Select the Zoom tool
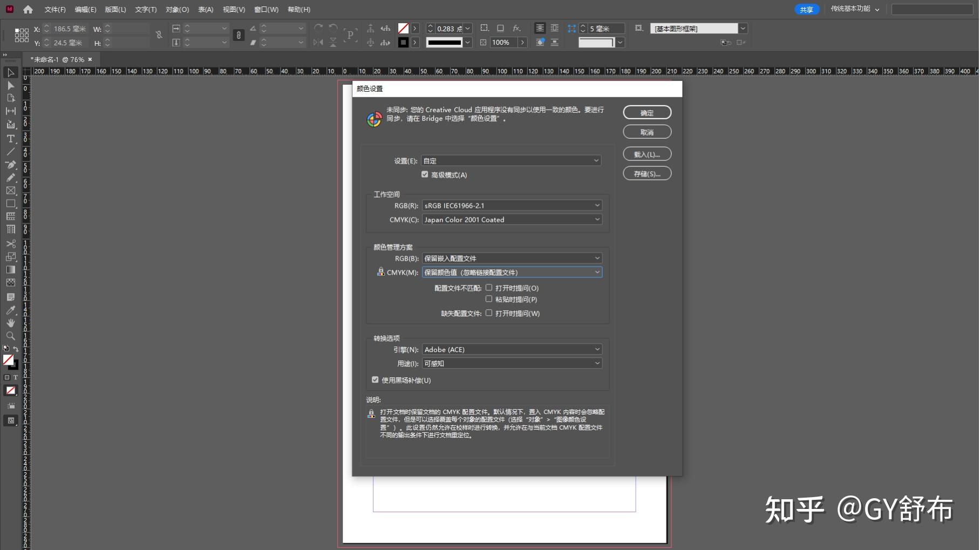Image resolution: width=980 pixels, height=550 pixels. [10, 336]
